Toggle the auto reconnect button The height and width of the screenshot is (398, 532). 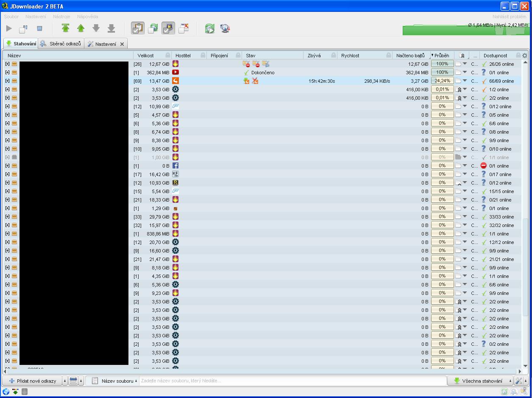(x=153, y=28)
